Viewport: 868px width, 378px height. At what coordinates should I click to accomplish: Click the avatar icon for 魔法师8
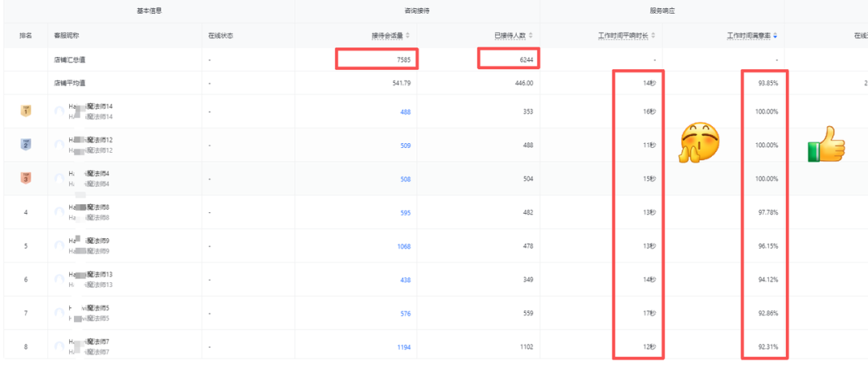(x=59, y=212)
